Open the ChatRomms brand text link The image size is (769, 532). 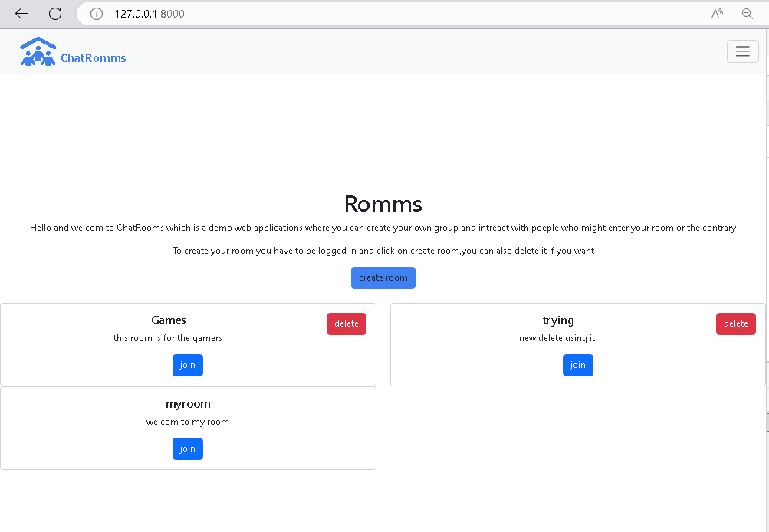(93, 57)
